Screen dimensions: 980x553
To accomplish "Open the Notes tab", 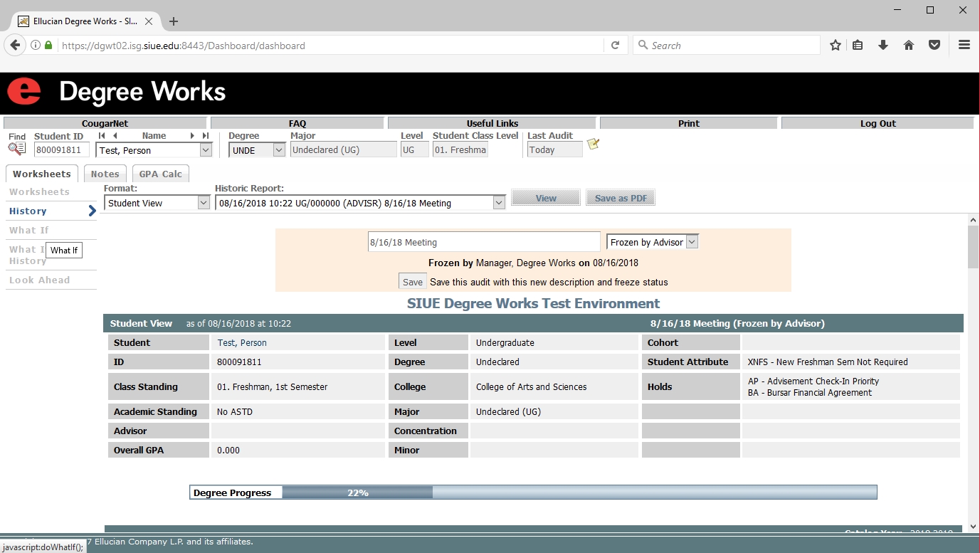I will 105,174.
